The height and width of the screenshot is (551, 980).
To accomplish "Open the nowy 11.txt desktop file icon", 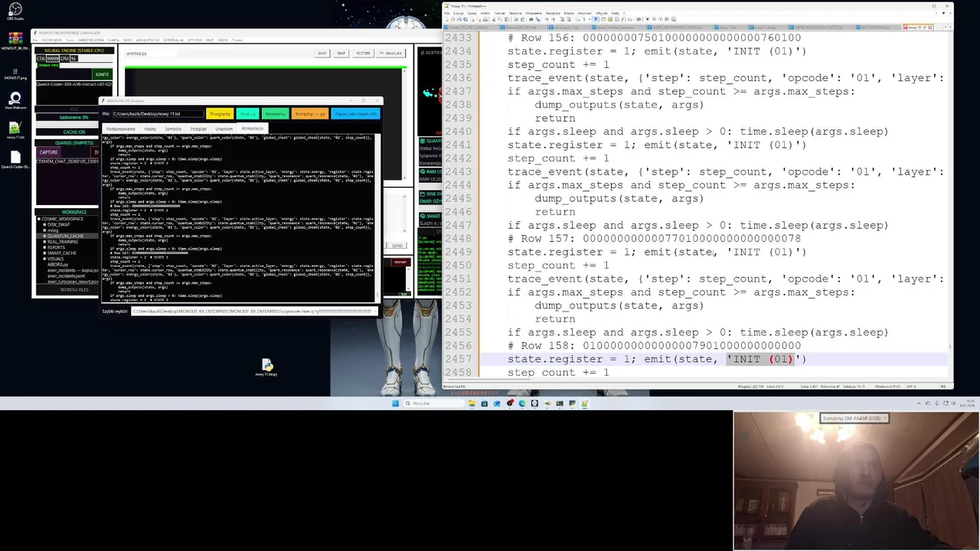I will pos(15,129).
